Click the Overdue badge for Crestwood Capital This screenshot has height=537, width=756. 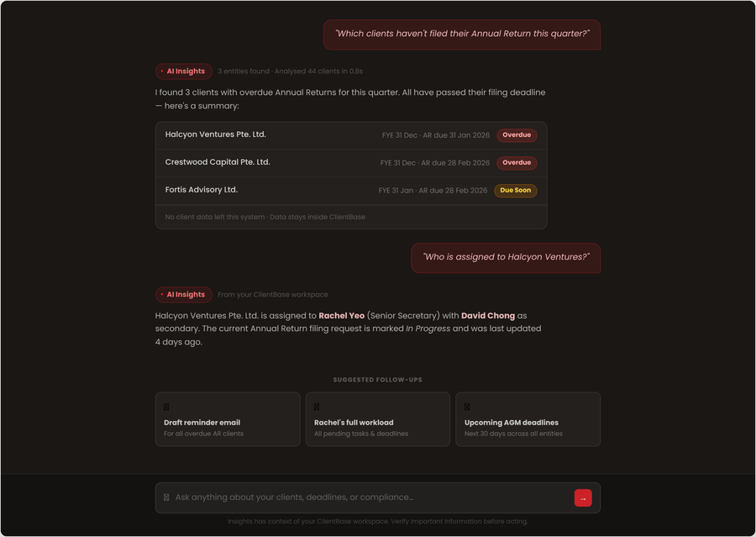pos(517,162)
